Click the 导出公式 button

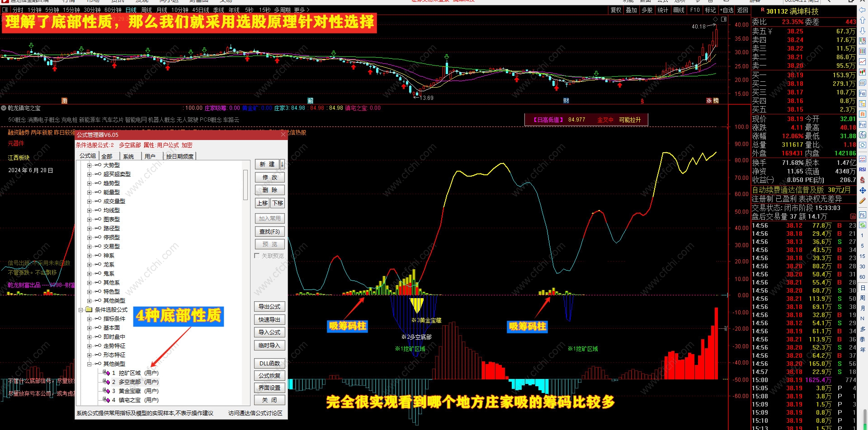(x=270, y=306)
